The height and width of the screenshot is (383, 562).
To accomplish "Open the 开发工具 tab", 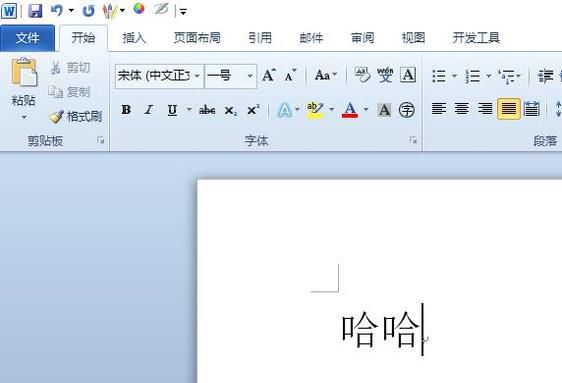I will click(x=476, y=38).
